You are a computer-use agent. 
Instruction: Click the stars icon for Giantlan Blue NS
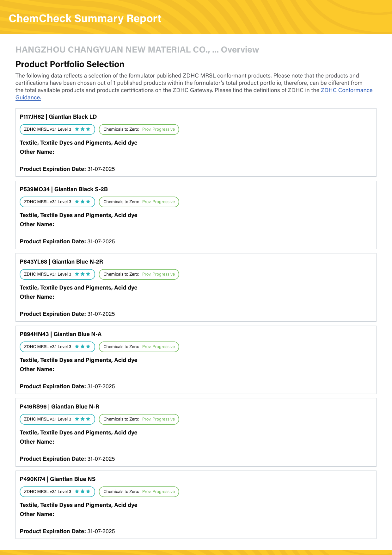[83, 491]
